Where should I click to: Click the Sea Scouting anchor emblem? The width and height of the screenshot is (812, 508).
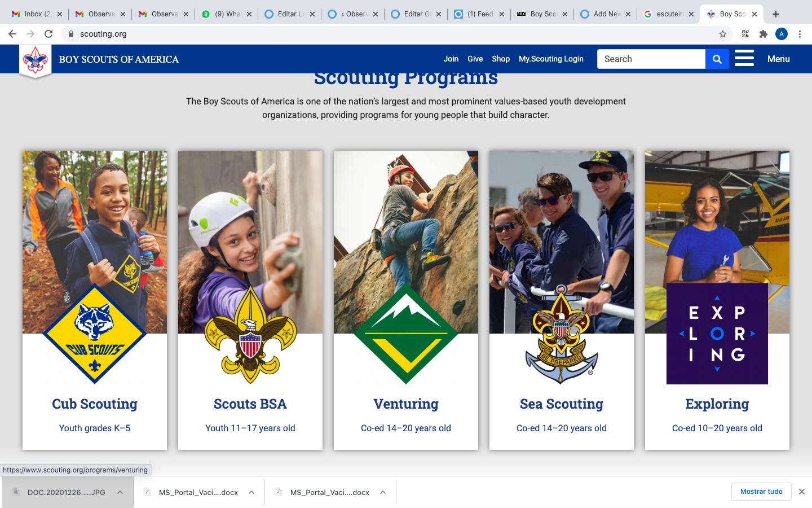(562, 334)
